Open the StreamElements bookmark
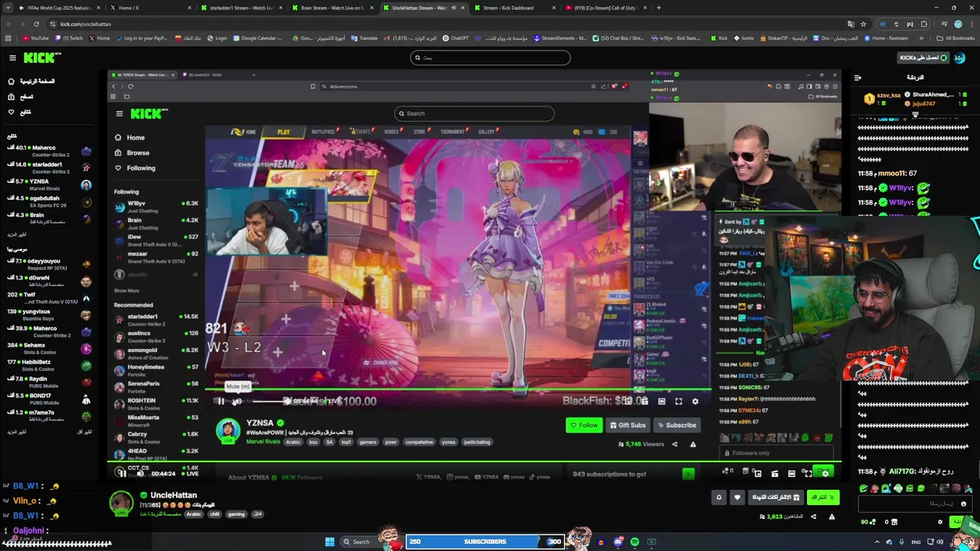This screenshot has width=980, height=551. click(560, 38)
